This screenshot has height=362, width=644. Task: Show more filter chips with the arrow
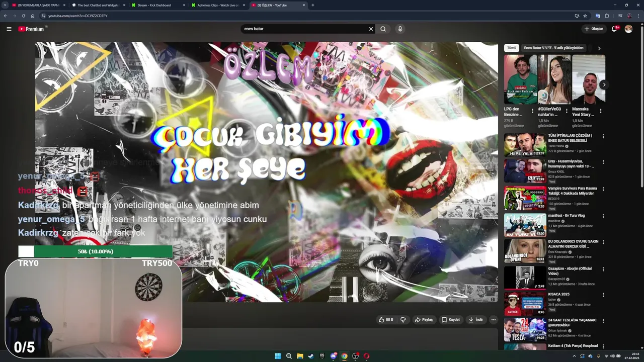click(x=599, y=48)
